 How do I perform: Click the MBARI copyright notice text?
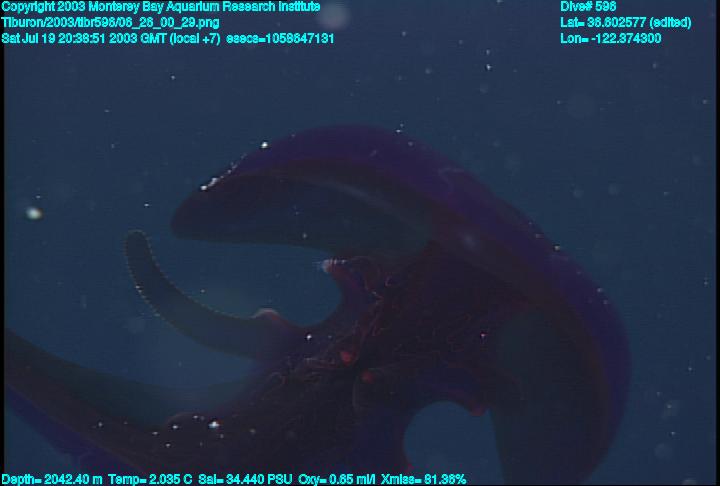pyautogui.click(x=161, y=6)
